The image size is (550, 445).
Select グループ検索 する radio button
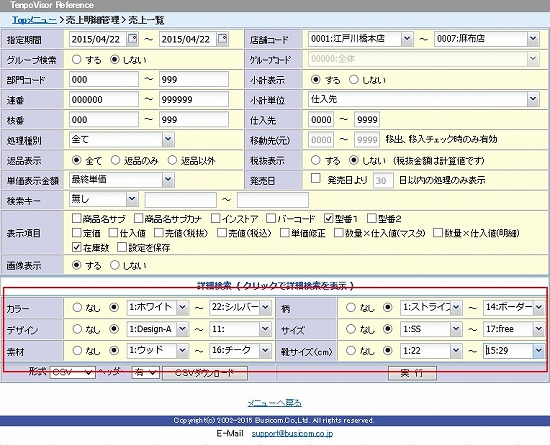[76, 59]
